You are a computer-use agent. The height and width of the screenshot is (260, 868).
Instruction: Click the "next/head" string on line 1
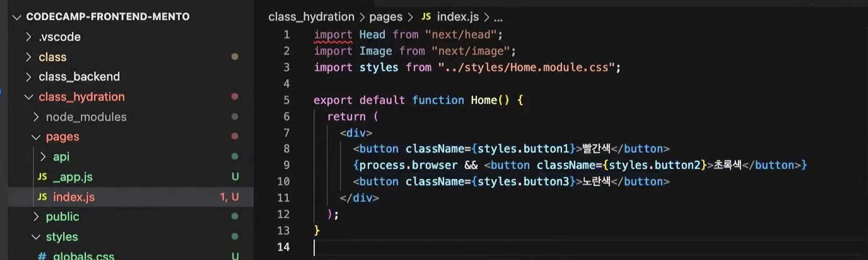461,35
